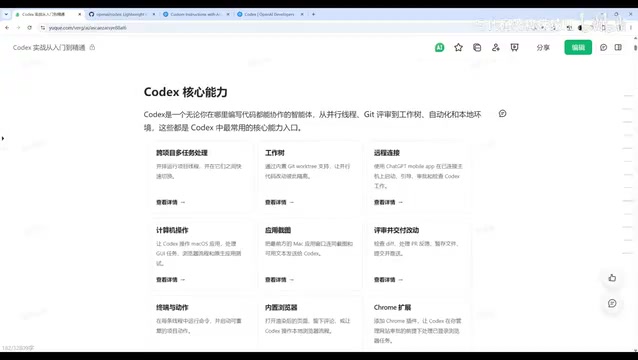
Task: Click the green edit button
Action: pyautogui.click(x=578, y=48)
